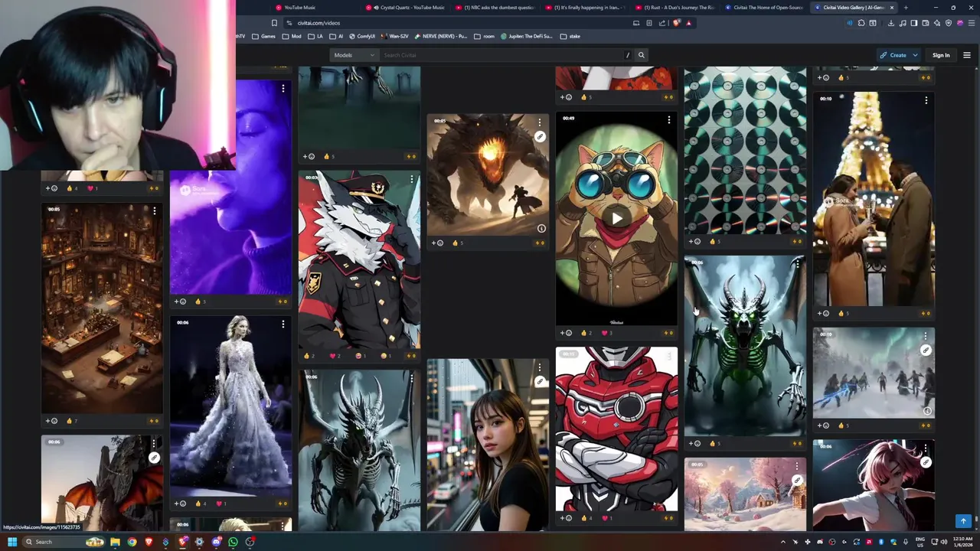Open the red robot video thumbnail
Image resolution: width=980 pixels, height=551 pixels.
click(x=616, y=429)
